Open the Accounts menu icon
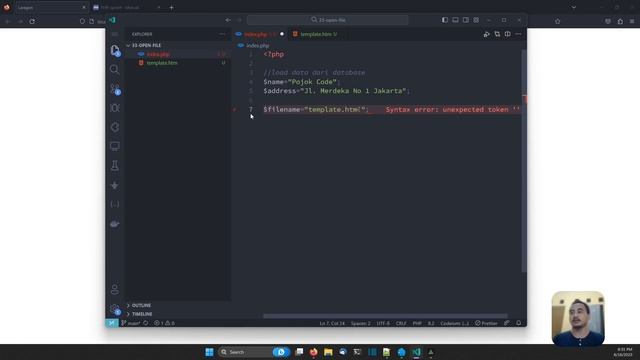The height and width of the screenshot is (360, 640). [115, 289]
